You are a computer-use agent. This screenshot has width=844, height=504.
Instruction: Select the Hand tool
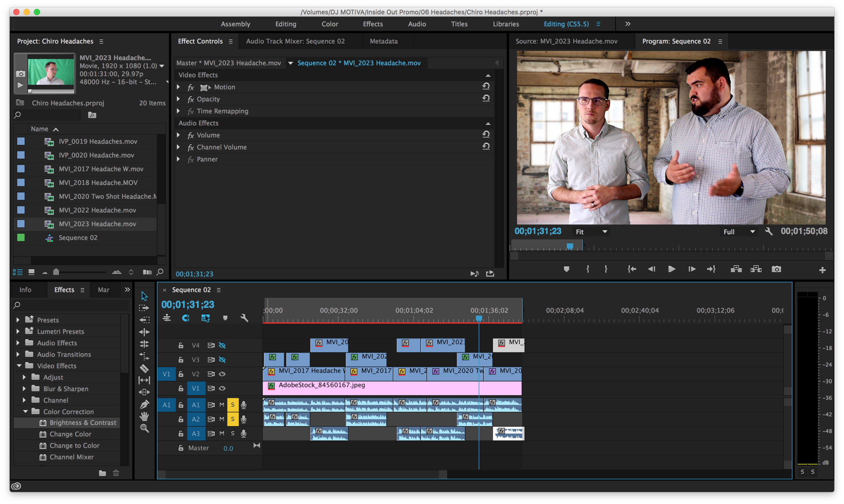pyautogui.click(x=144, y=416)
